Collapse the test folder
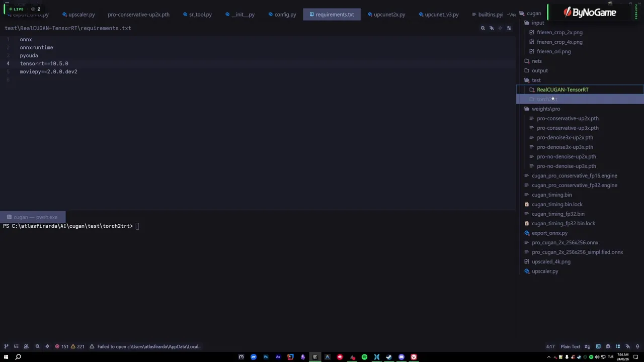Viewport: 644px width, 362px height. coord(533,80)
